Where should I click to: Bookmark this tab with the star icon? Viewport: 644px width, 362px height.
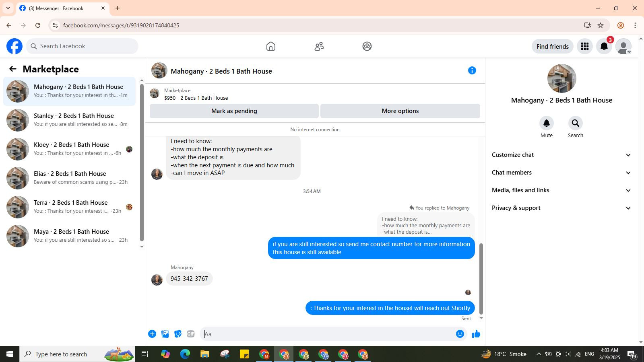click(601, 25)
